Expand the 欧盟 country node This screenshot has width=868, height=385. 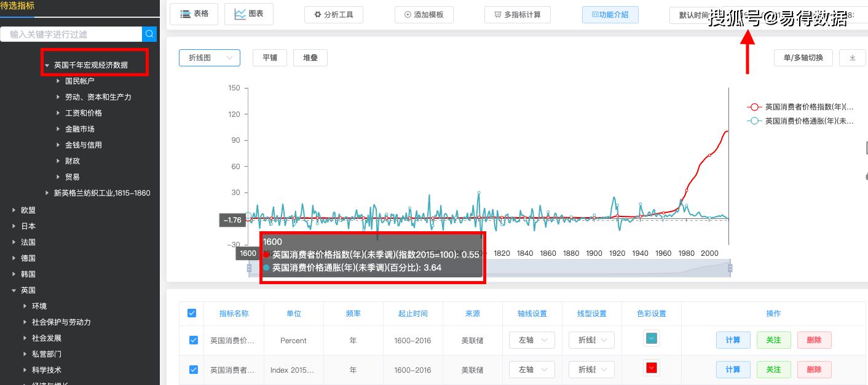14,210
